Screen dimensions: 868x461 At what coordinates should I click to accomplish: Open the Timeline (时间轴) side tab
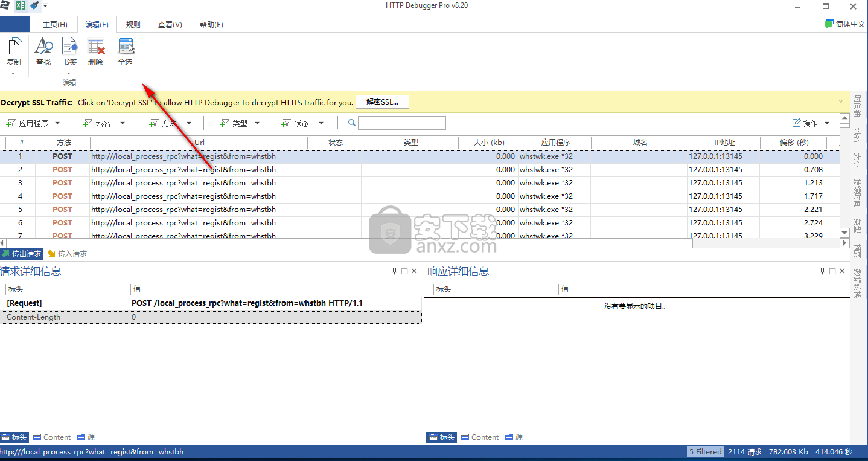857,106
